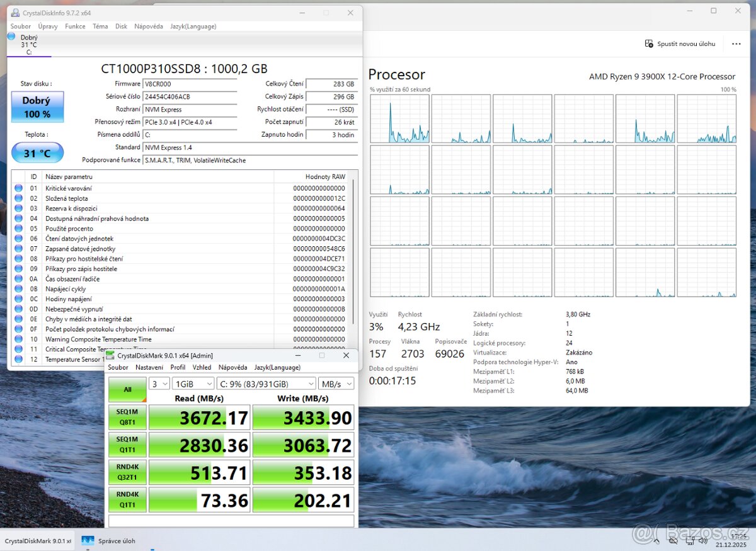Image resolution: width=756 pixels, height=551 pixels.
Task: Open the Téma menu in CrystalDiskInfo
Action: click(101, 26)
